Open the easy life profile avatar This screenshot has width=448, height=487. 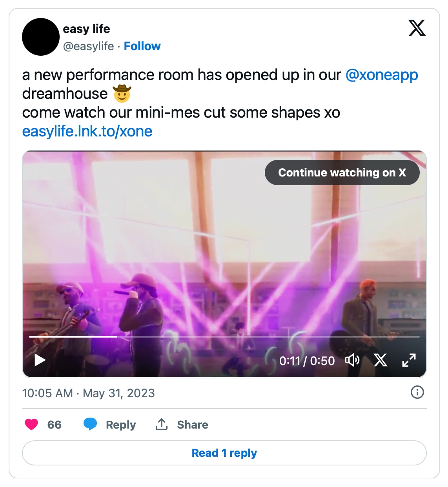point(41,37)
